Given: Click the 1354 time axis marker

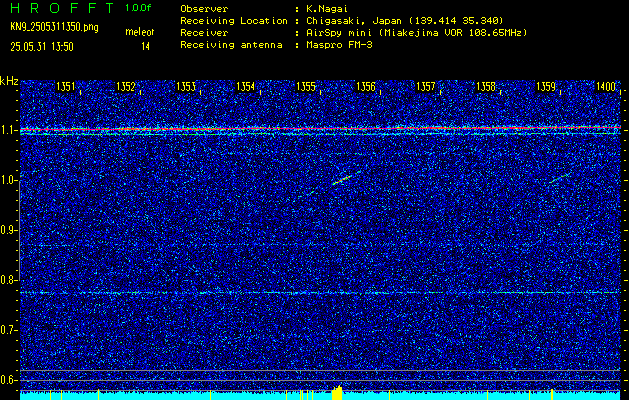Looking at the screenshot, I should (x=246, y=87).
